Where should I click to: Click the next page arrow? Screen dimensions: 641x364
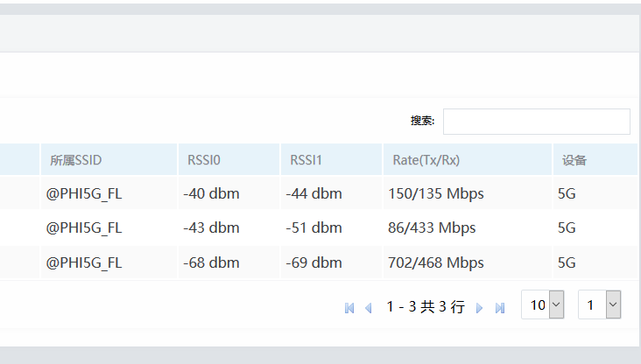click(479, 308)
